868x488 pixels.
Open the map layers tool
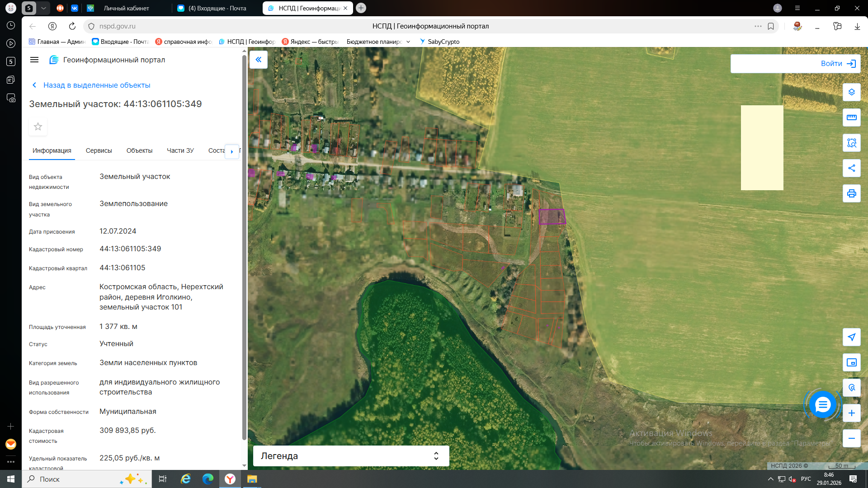tap(852, 92)
